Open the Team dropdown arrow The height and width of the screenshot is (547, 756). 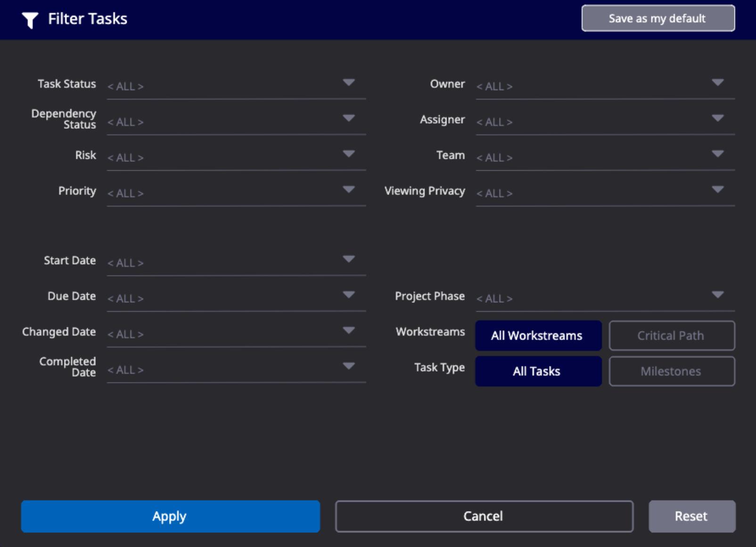[x=717, y=154]
